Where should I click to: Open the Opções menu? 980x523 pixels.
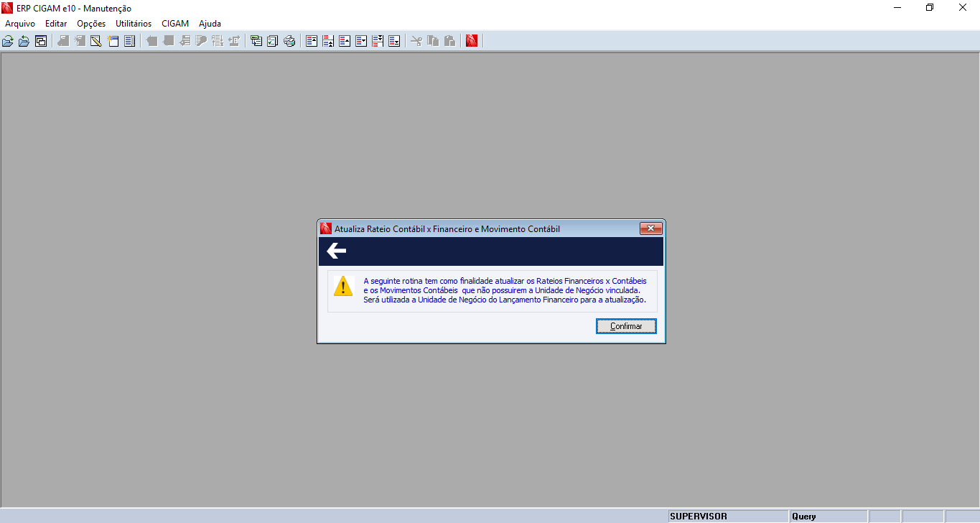pos(91,24)
